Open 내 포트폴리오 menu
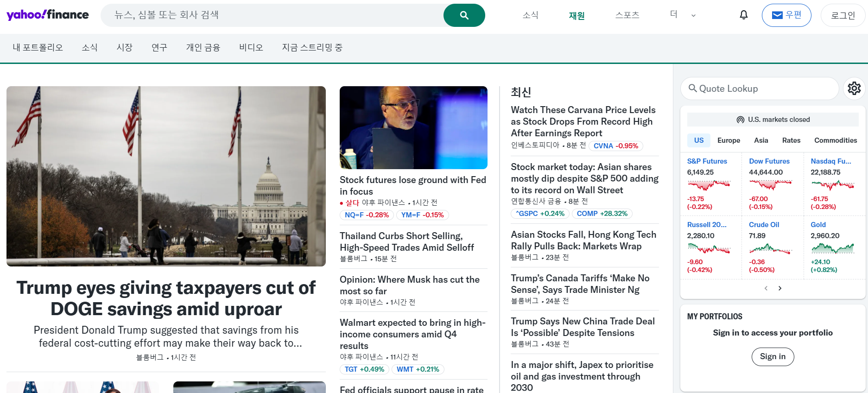This screenshot has height=393, width=868. 38,47
